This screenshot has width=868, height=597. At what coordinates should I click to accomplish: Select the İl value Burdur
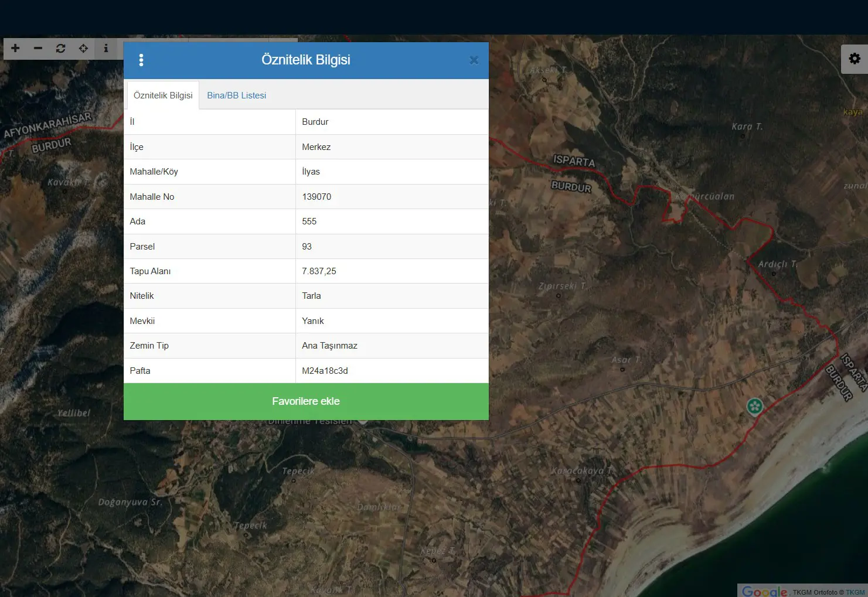coord(315,122)
